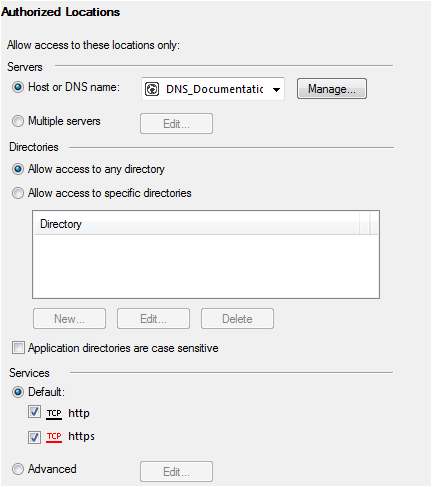Open the Manage... button for DNS names

[332, 89]
